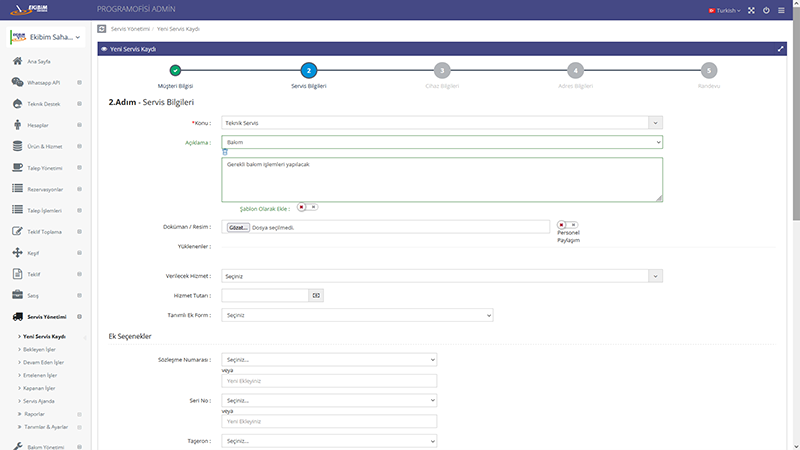Open the hamburger menu in top bar
This screenshot has height=450, width=800.
point(781,10)
